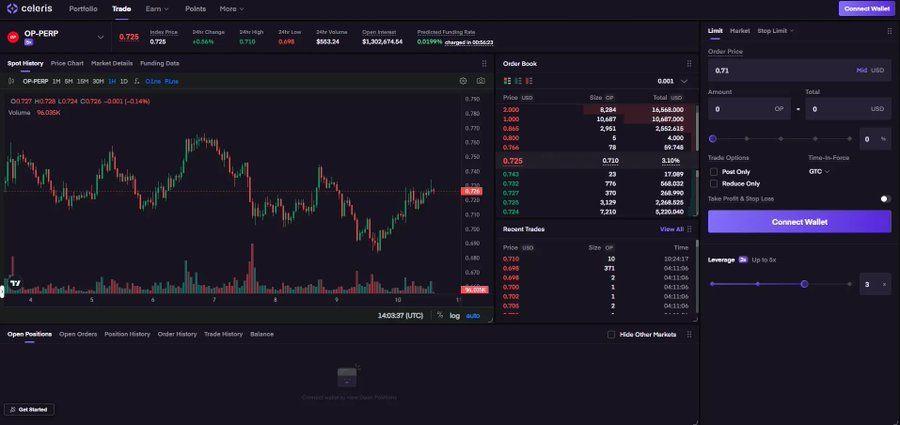Image resolution: width=900 pixels, height=425 pixels.
Task: Click the Celeris logo
Action: (x=30, y=9)
